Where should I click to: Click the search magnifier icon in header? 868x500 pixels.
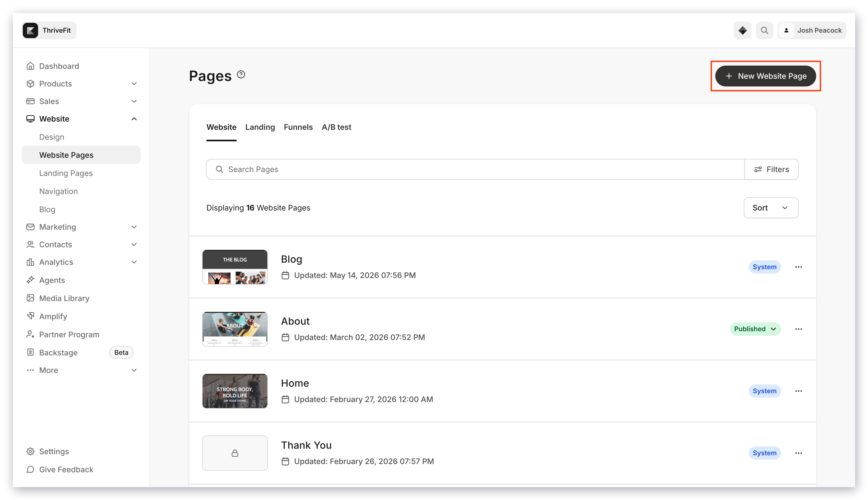click(764, 30)
